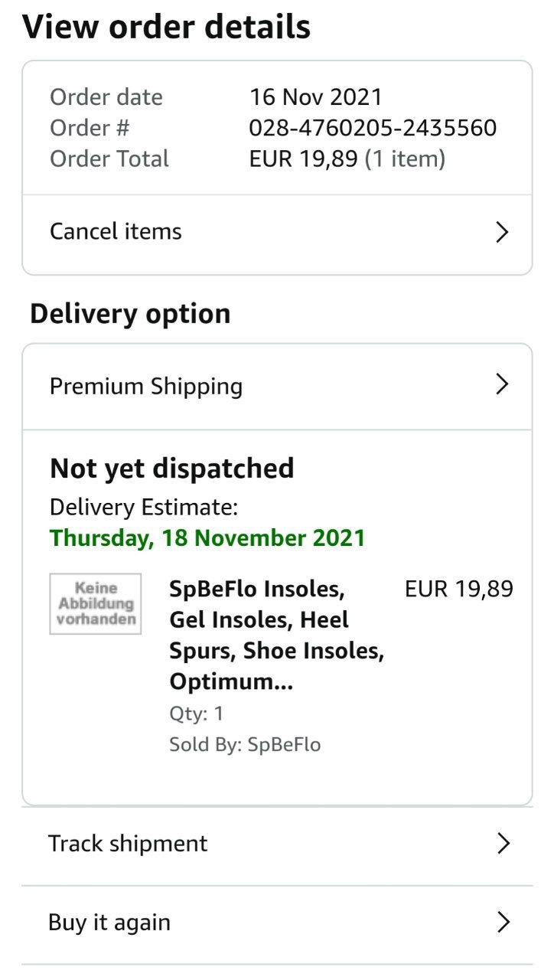Tap the chevron beside Cancel items
The image size is (554, 980).
coord(502,232)
